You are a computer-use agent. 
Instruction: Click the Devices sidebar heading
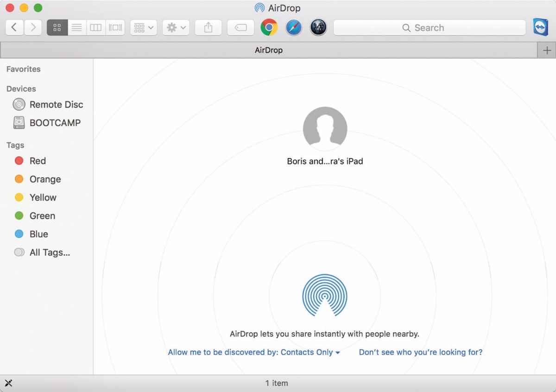coord(21,89)
